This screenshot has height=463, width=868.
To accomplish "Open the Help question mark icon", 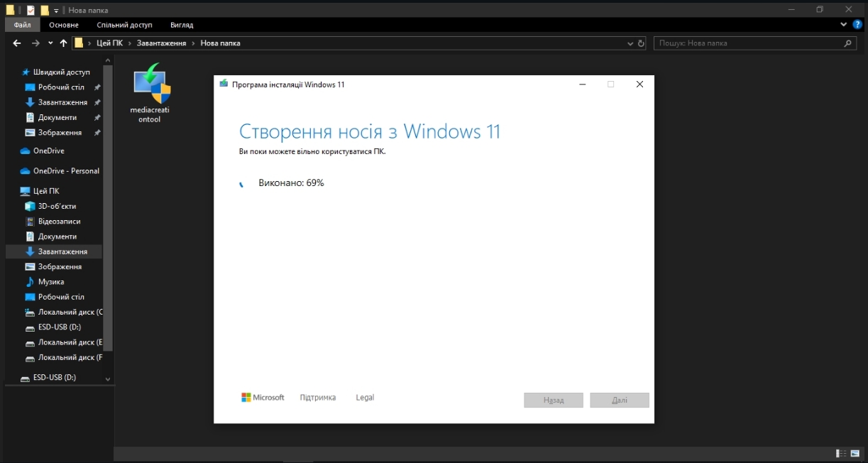I will point(857,25).
